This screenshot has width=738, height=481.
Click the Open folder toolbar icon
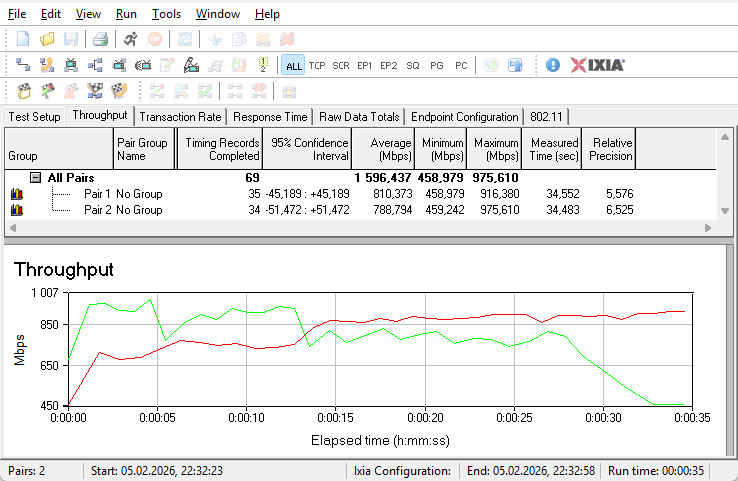pos(46,39)
